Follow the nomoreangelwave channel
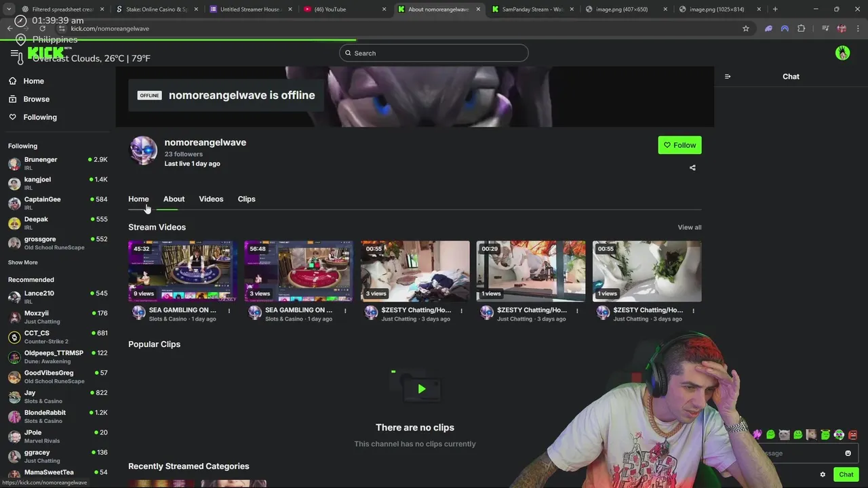The image size is (868, 488). point(679,145)
